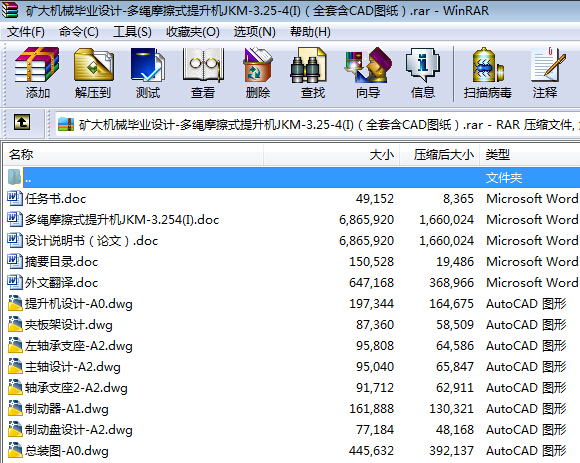Click Word icon of 设计说明书（论文）.doc
This screenshot has width=580, height=463.
[x=14, y=241]
